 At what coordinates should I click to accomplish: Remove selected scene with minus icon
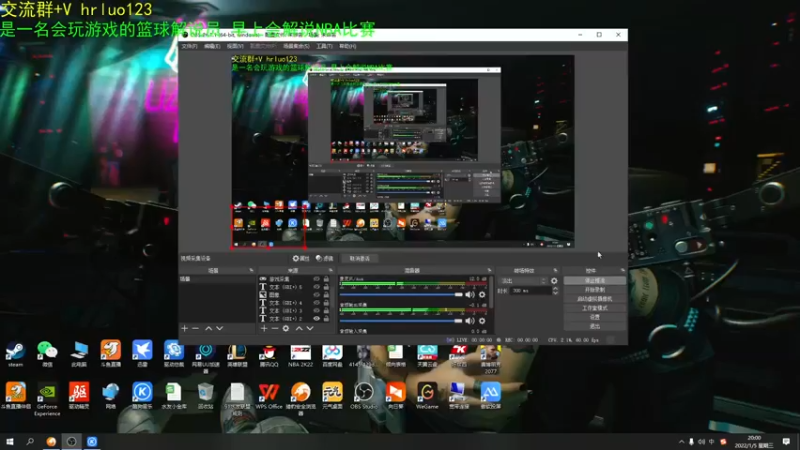[x=195, y=329]
